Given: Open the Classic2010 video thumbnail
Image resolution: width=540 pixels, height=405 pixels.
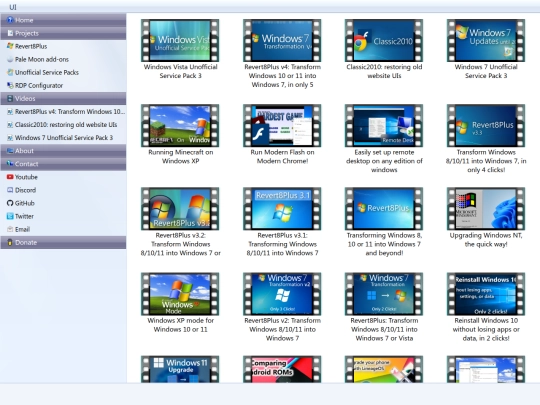Looking at the screenshot, I should click(384, 40).
